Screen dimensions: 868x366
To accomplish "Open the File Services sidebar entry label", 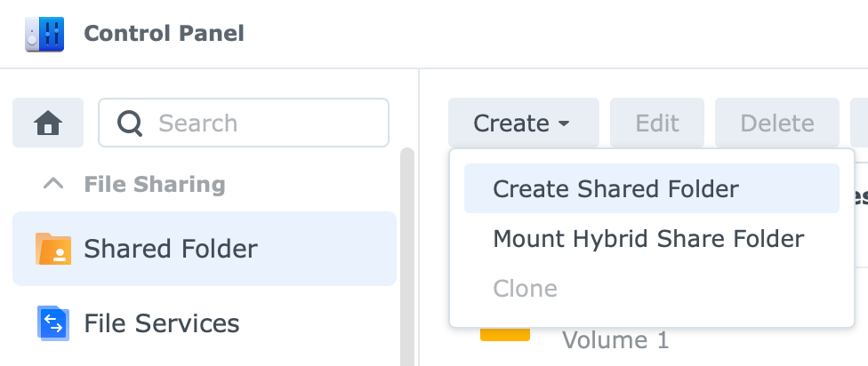I will [x=162, y=323].
